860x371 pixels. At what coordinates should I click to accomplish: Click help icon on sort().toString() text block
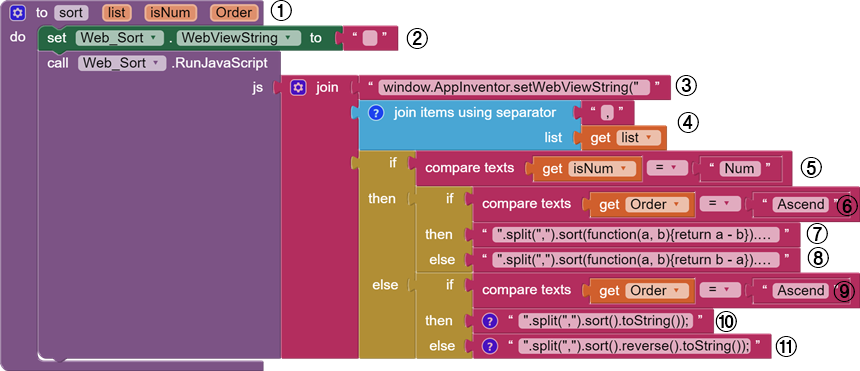[x=491, y=321]
